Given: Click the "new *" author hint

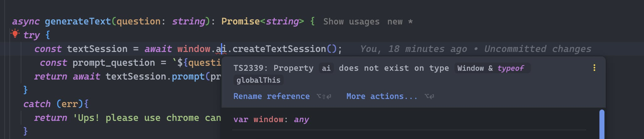Looking at the screenshot, I should click(400, 22).
